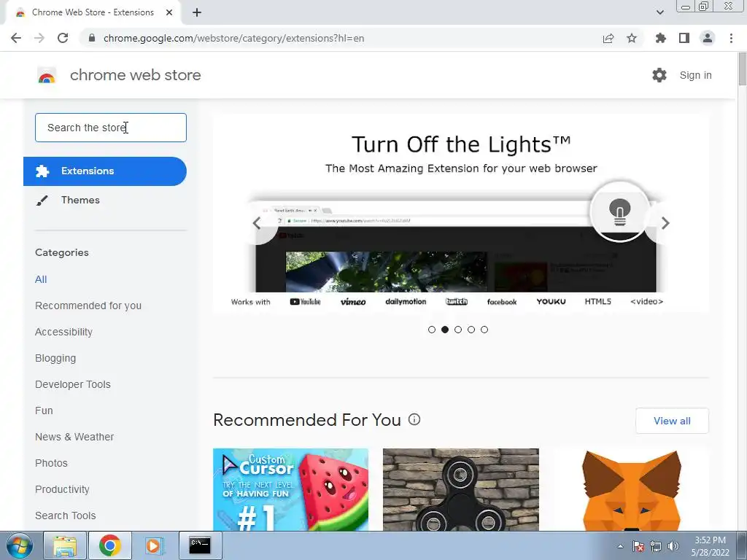Open the Accessibility category
Image resolution: width=747 pixels, height=560 pixels.
click(64, 332)
